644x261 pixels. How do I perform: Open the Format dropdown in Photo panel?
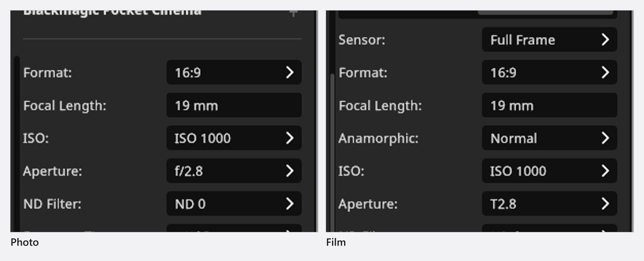[x=234, y=72]
